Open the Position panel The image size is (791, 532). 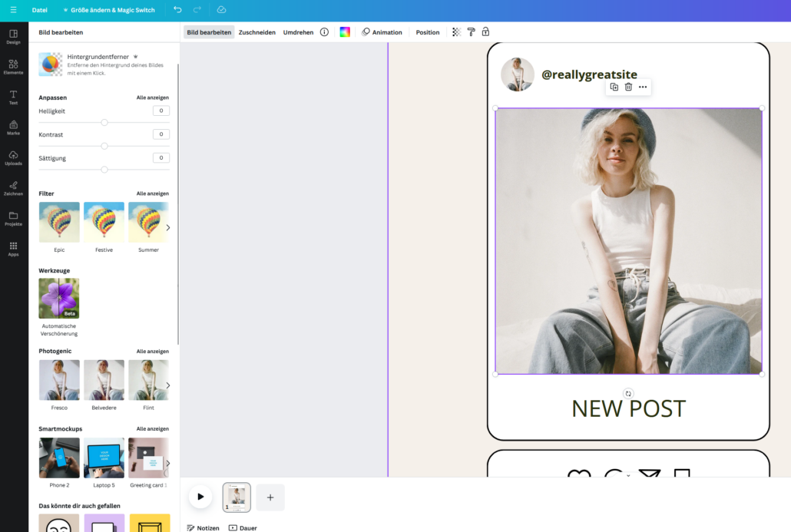pyautogui.click(x=428, y=32)
